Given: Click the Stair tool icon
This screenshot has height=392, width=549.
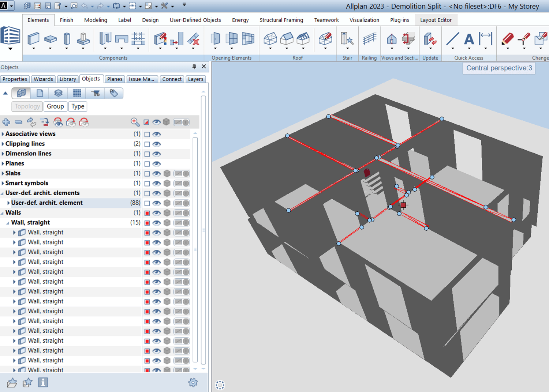Looking at the screenshot, I should coord(347,38).
